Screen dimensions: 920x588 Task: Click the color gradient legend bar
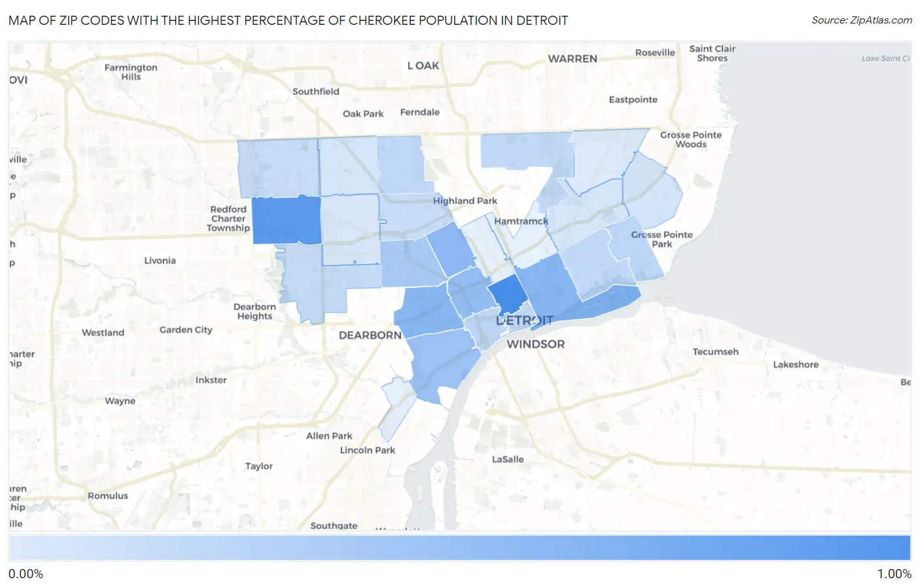click(459, 548)
